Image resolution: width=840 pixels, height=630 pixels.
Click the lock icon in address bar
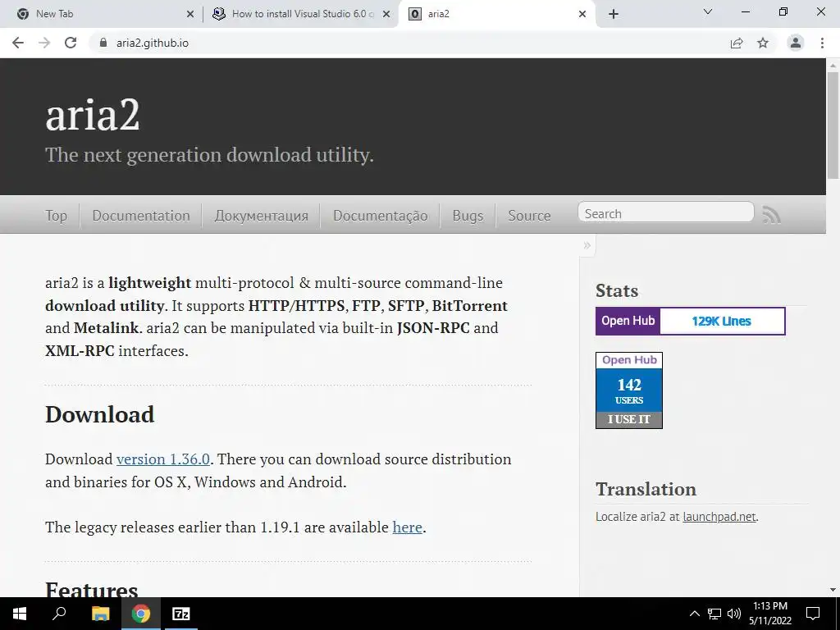click(x=103, y=43)
